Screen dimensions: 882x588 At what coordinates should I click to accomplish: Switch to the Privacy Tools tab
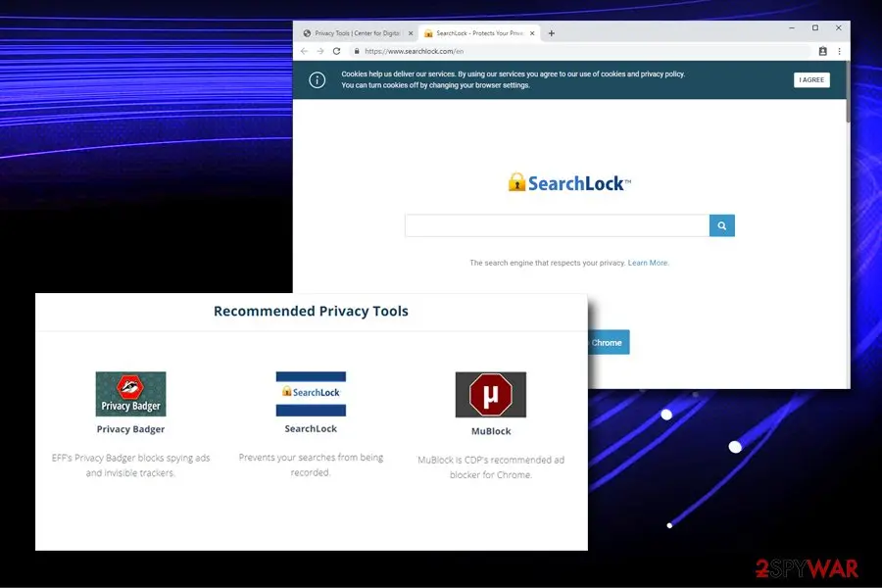click(x=357, y=33)
